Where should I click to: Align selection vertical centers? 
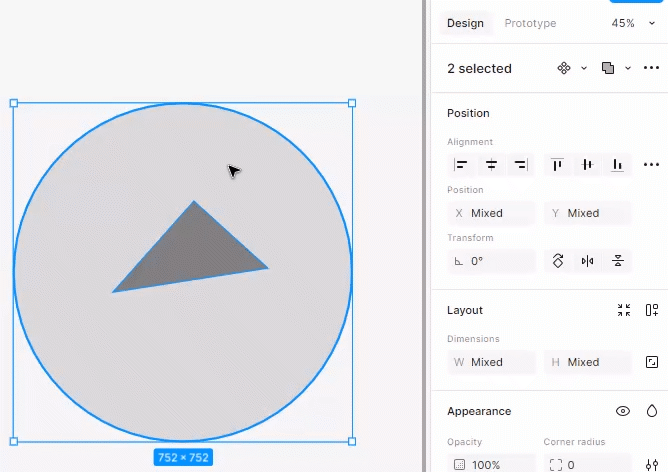(587, 164)
